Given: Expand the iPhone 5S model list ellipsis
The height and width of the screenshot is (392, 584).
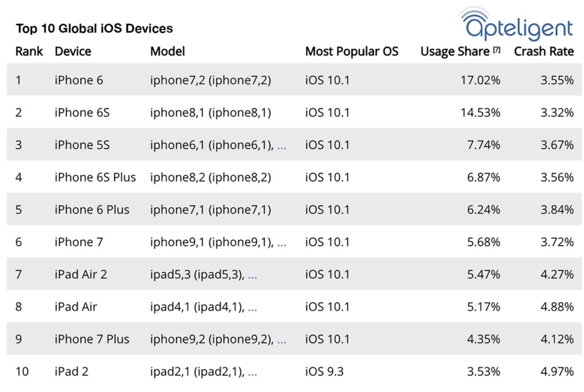Looking at the screenshot, I should click(x=281, y=146).
